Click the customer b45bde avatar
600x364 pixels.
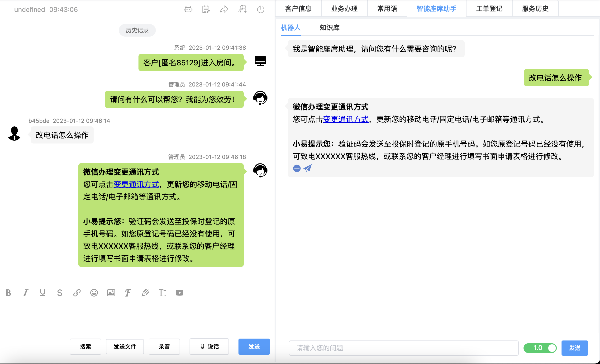click(x=14, y=134)
